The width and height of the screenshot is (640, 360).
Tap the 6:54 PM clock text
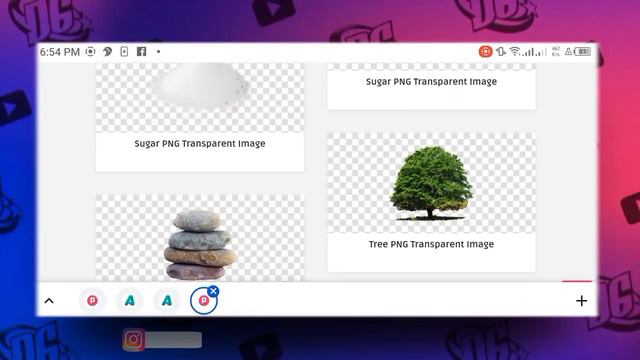coord(60,52)
